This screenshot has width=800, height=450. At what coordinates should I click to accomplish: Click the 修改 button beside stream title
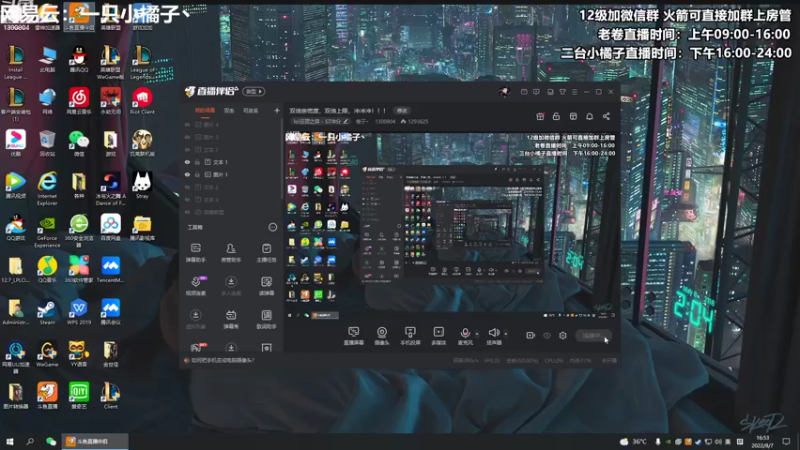tap(402, 111)
